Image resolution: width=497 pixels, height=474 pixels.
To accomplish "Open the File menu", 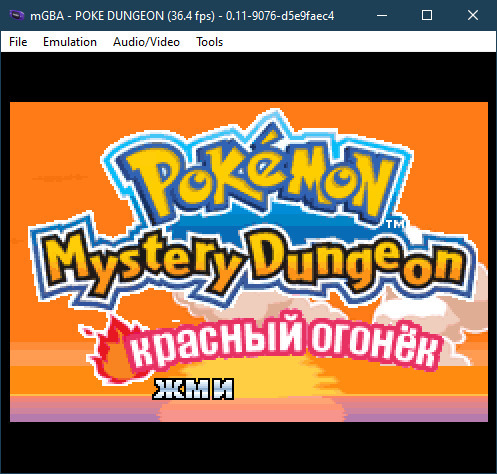I will [x=18, y=42].
